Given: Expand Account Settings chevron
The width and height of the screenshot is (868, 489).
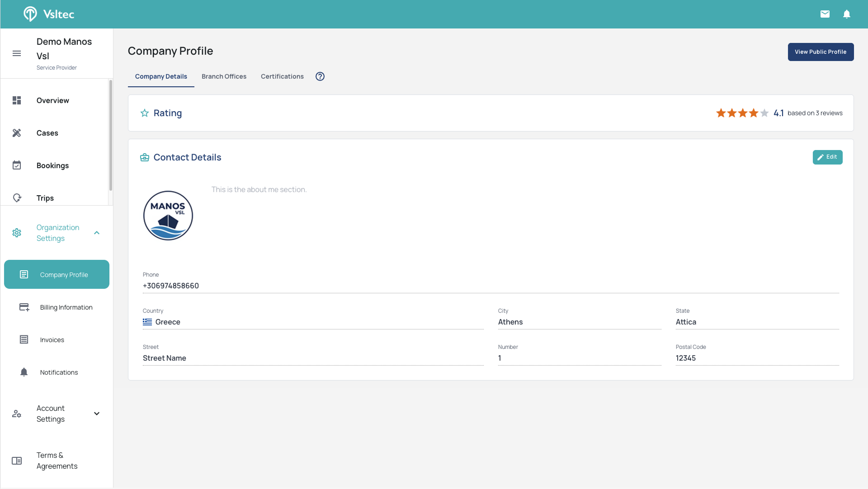Looking at the screenshot, I should pos(97,414).
